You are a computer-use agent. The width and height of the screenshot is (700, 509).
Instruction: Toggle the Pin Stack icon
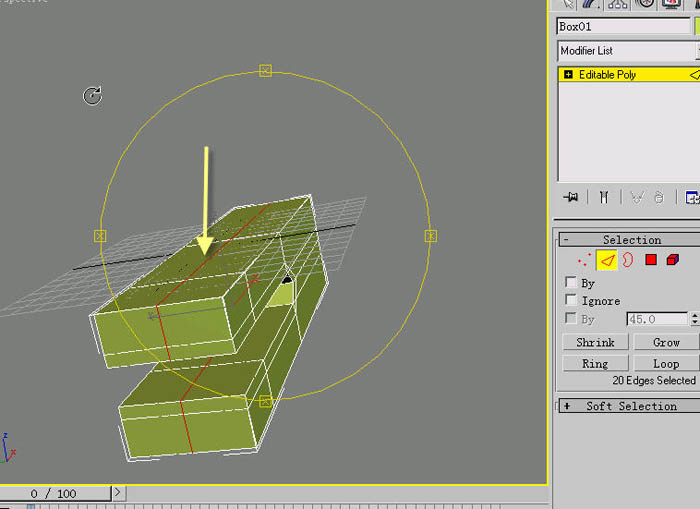(x=571, y=197)
